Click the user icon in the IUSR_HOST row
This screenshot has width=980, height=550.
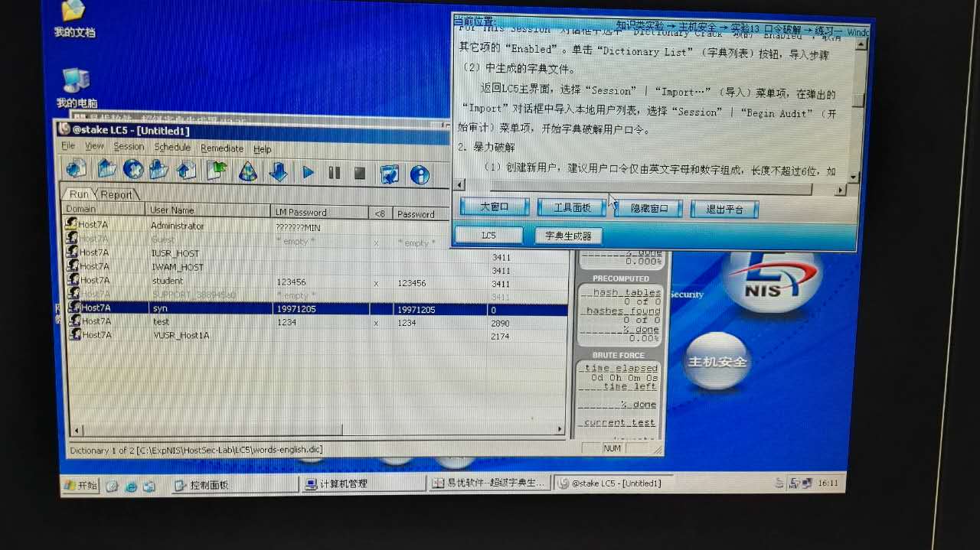[73, 252]
